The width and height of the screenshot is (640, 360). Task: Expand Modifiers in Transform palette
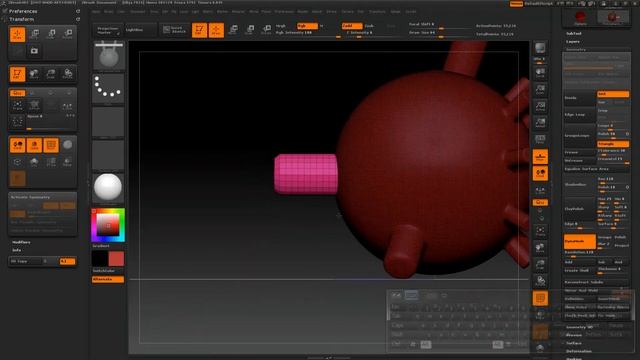point(21,242)
